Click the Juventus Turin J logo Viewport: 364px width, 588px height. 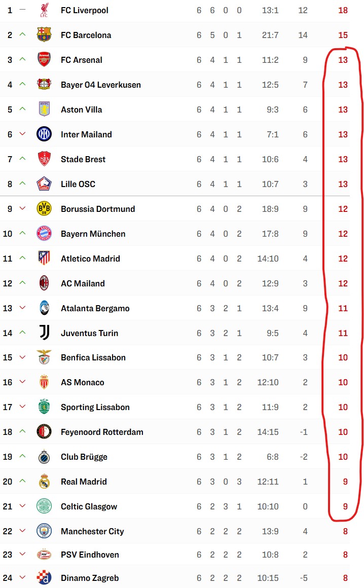(x=44, y=333)
